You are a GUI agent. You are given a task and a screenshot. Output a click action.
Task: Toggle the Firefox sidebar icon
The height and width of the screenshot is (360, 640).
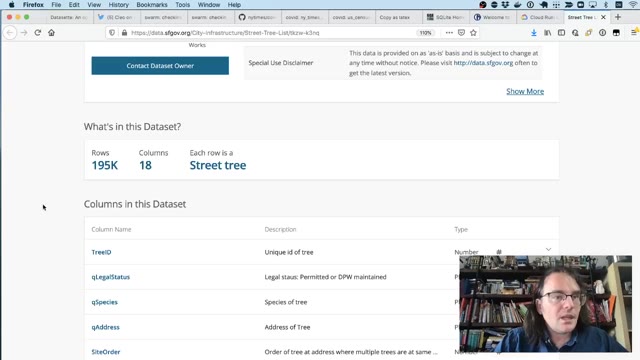point(562,33)
